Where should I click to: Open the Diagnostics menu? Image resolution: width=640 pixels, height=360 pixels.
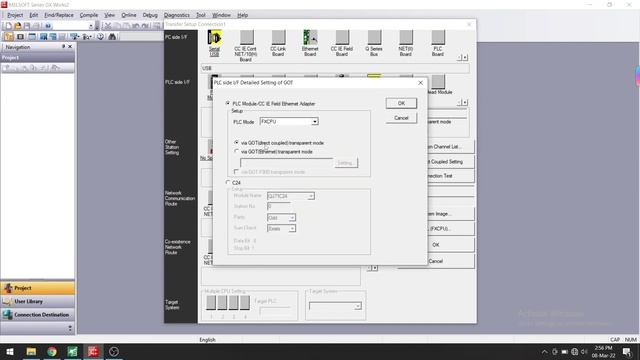(x=177, y=15)
